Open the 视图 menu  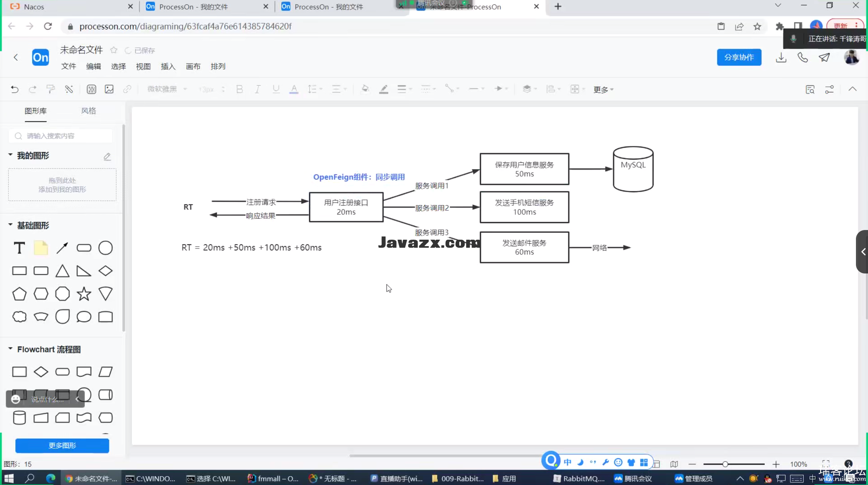click(x=143, y=66)
